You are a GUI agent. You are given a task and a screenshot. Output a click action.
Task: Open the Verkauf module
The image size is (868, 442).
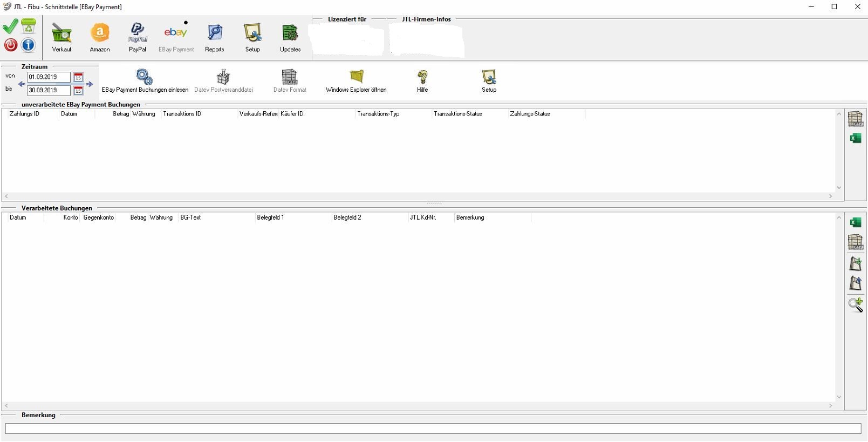pyautogui.click(x=61, y=37)
